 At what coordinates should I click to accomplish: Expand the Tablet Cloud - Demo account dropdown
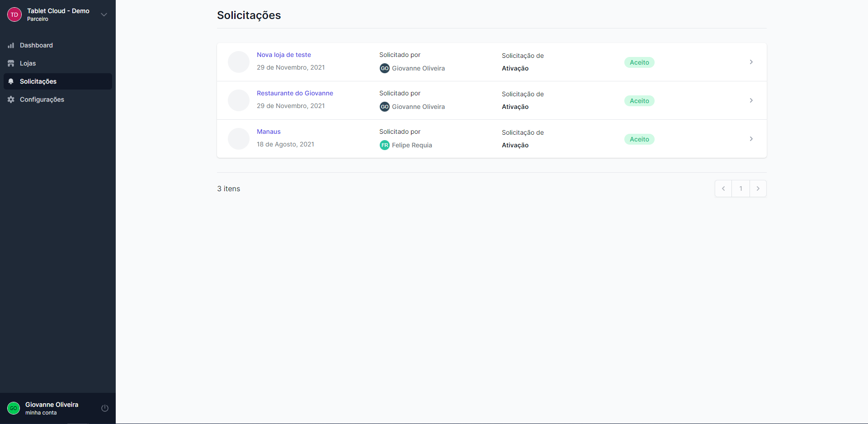pyautogui.click(x=104, y=14)
